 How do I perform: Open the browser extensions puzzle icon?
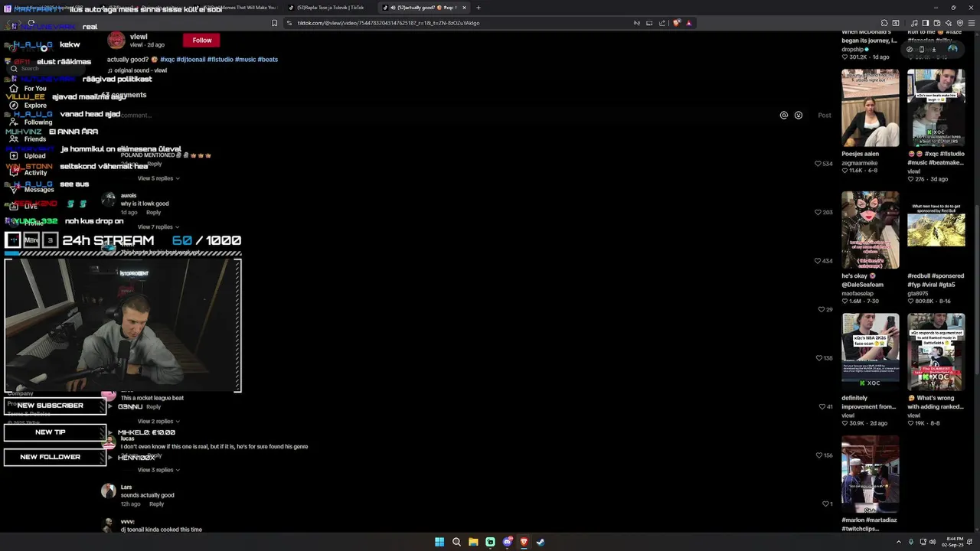click(x=884, y=23)
